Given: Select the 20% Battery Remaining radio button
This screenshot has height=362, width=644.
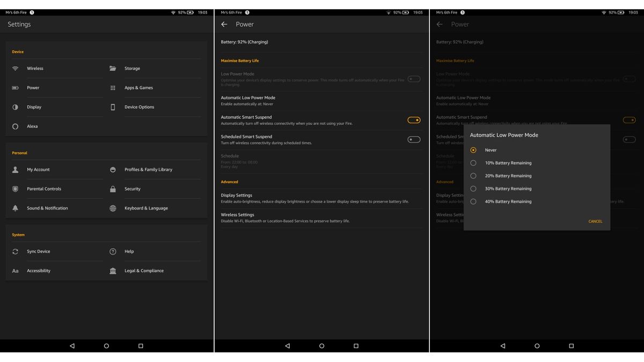Looking at the screenshot, I should pos(473,175).
